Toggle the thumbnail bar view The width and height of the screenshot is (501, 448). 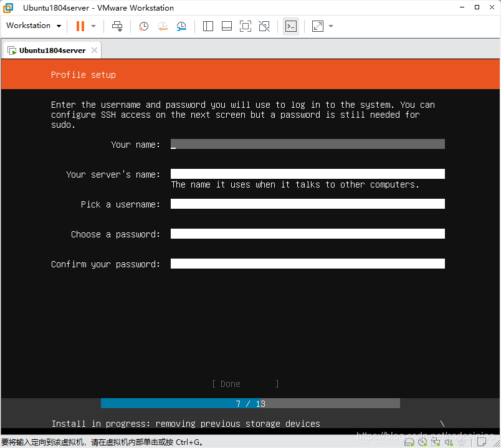[227, 26]
